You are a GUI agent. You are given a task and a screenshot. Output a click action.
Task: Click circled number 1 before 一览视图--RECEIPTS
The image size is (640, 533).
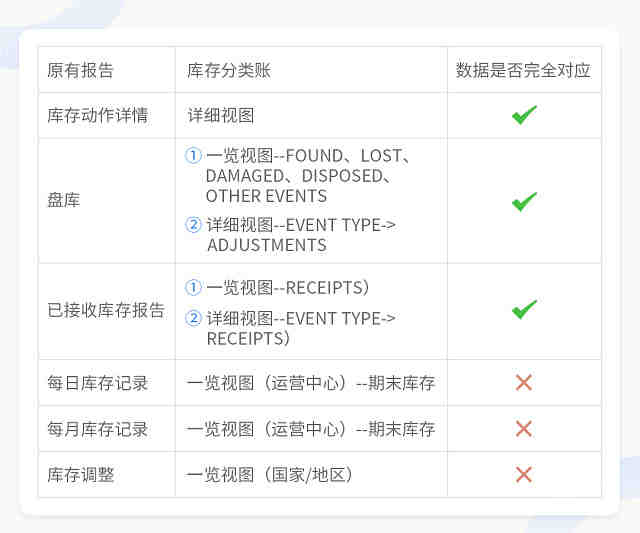pyautogui.click(x=193, y=287)
